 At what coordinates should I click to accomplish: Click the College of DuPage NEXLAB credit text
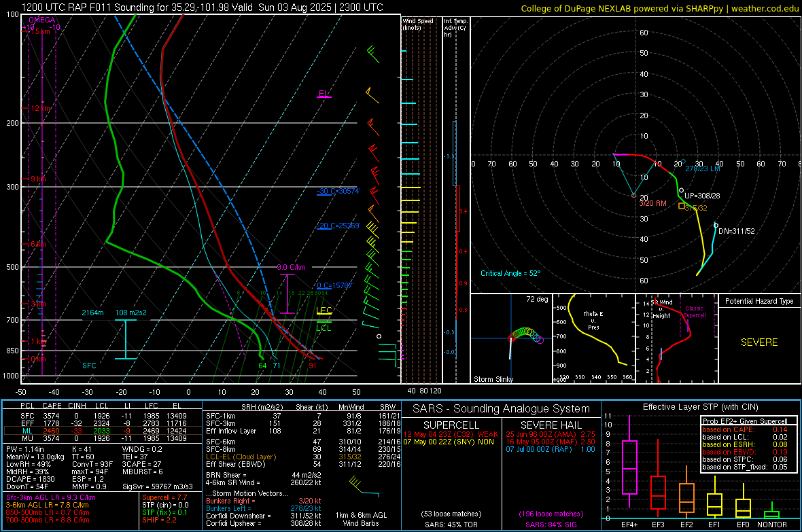[x=659, y=9]
